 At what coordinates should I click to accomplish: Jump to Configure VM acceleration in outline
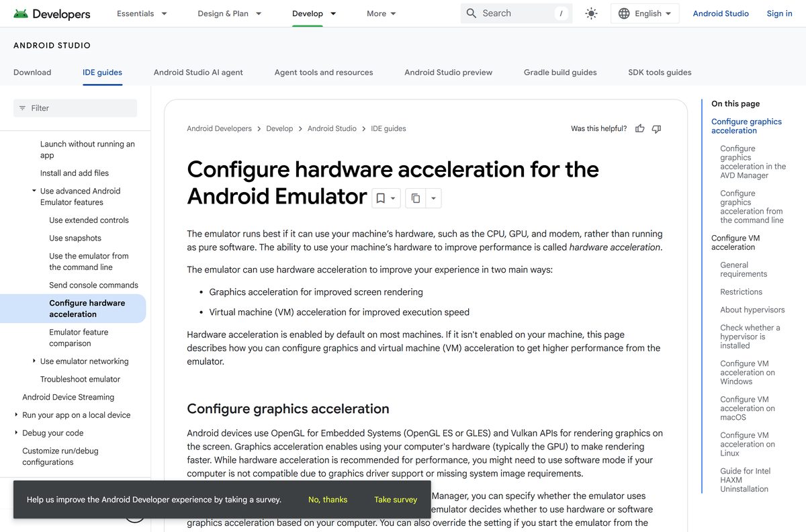point(735,242)
